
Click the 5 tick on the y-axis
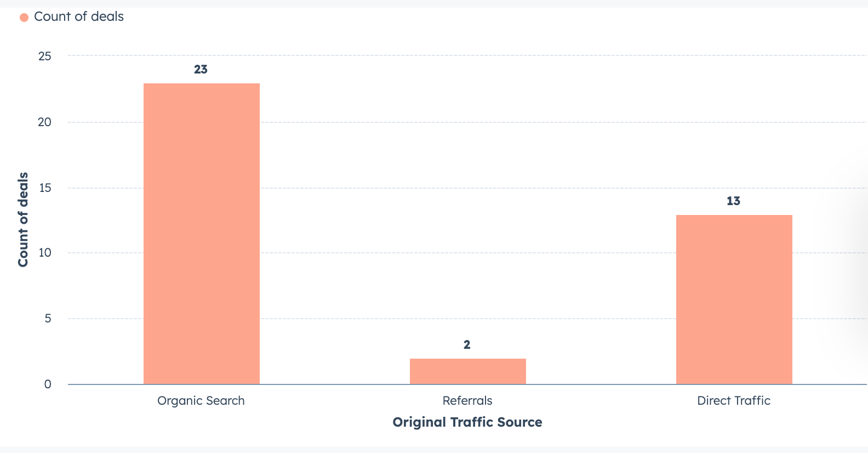[48, 319]
